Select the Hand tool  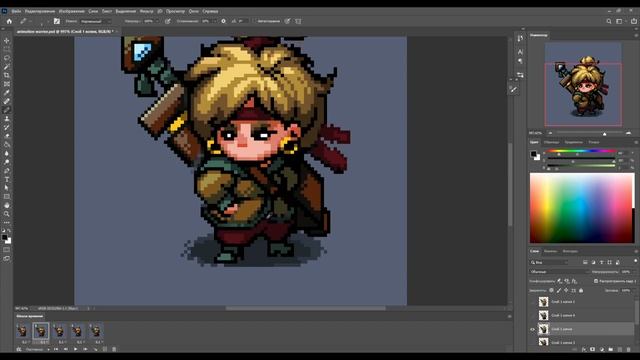7,205
